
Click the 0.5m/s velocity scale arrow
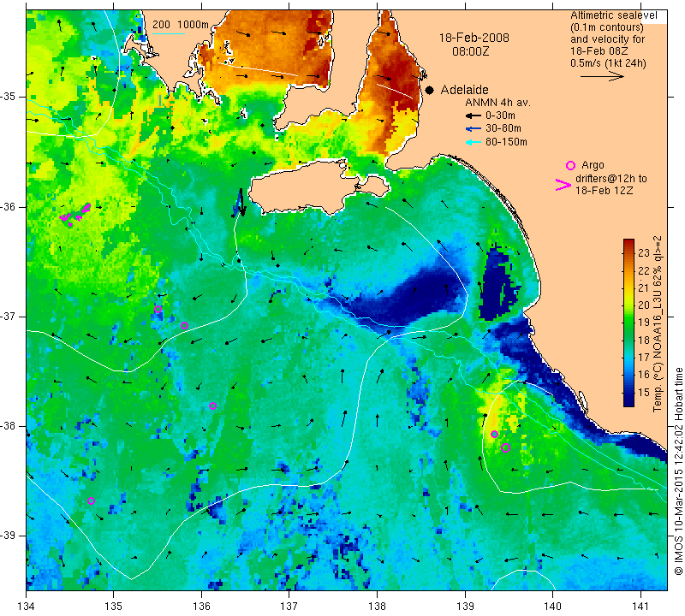tap(602, 76)
